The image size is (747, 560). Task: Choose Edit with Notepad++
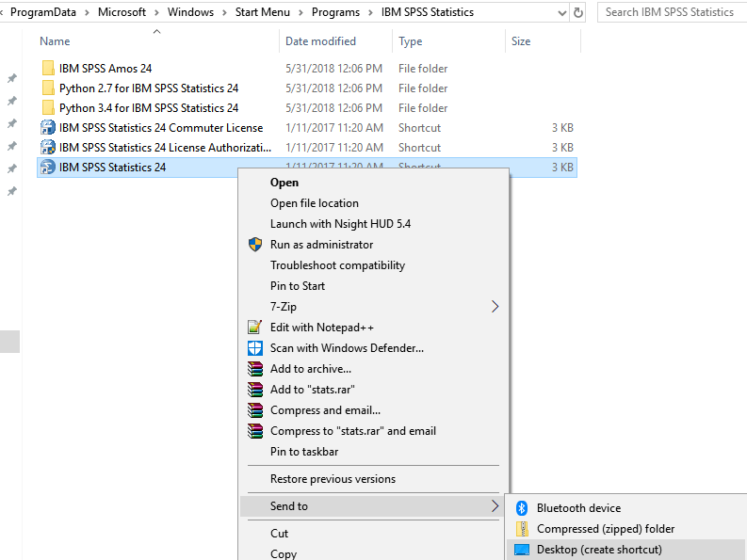[x=322, y=328]
